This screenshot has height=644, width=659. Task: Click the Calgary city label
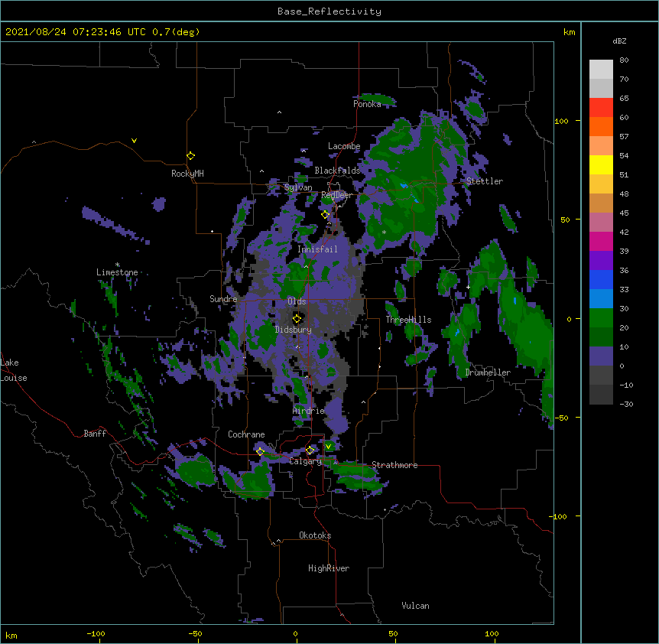[305, 461]
